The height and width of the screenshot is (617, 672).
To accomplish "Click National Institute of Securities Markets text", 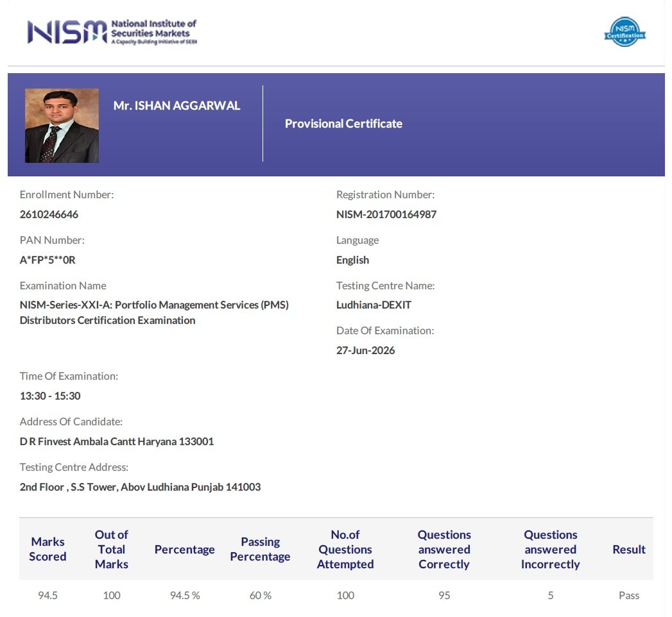I will [153, 28].
